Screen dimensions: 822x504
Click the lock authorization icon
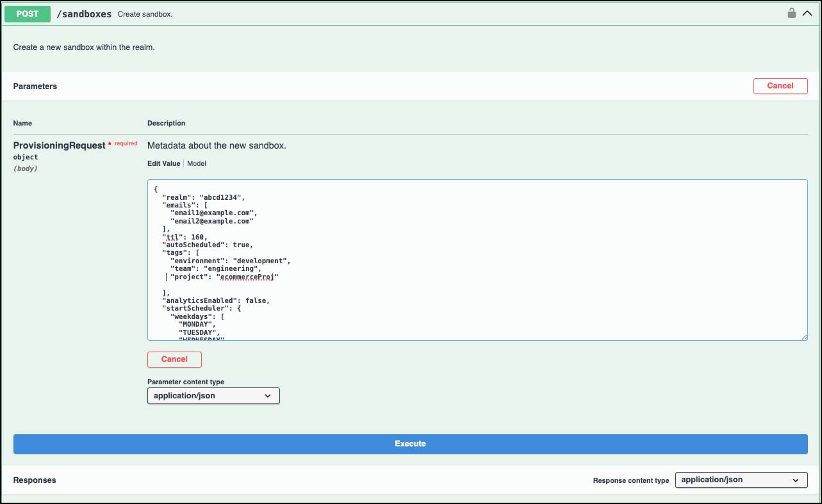tap(792, 13)
